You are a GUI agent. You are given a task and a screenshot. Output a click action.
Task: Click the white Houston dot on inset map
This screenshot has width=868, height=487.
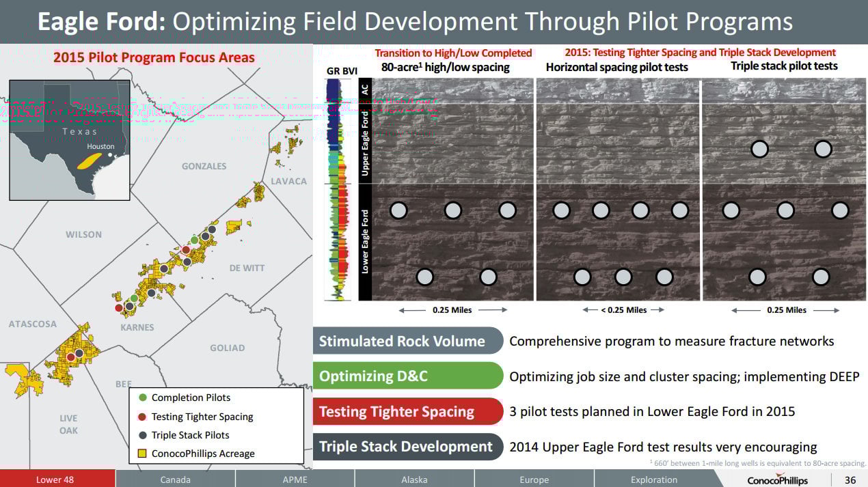(x=111, y=155)
